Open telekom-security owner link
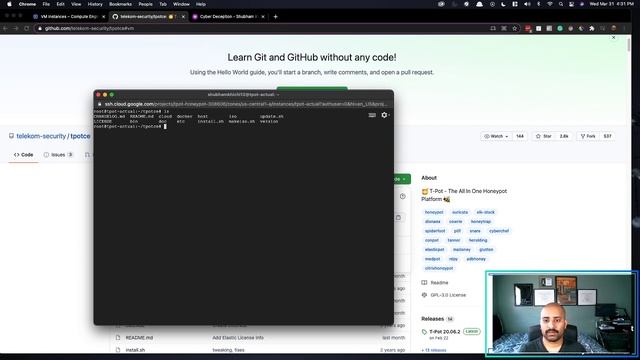The height and width of the screenshot is (360, 640). 41,136
